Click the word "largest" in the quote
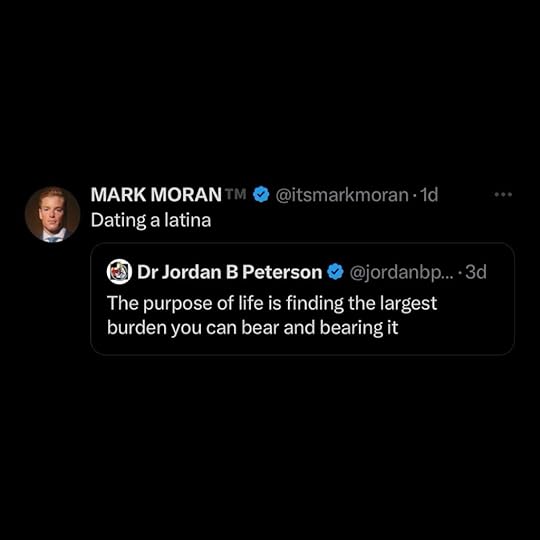 [408, 304]
